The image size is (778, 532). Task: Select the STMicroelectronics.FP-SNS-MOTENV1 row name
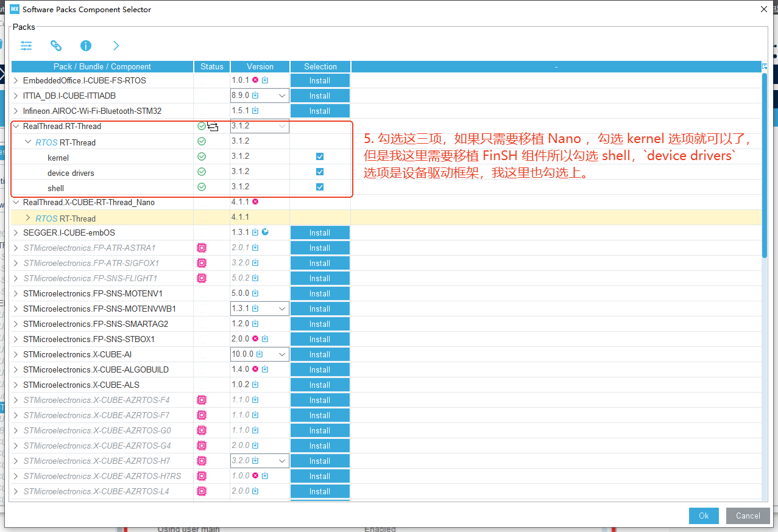click(x=93, y=293)
